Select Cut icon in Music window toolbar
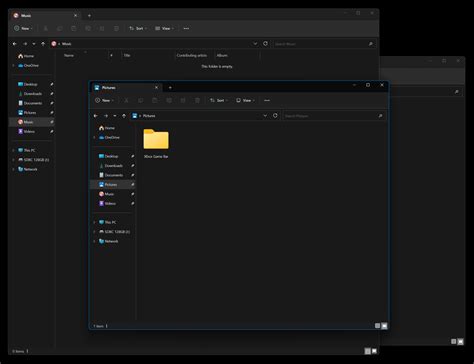 coord(46,28)
